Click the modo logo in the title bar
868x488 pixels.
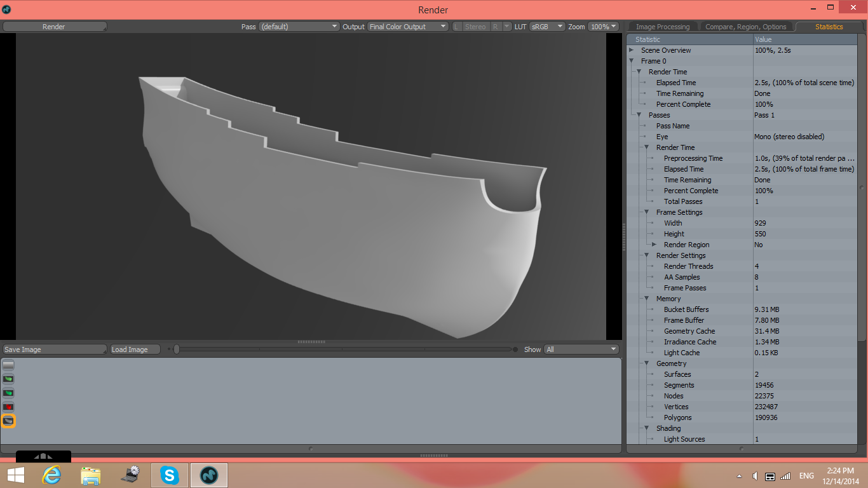click(x=6, y=10)
